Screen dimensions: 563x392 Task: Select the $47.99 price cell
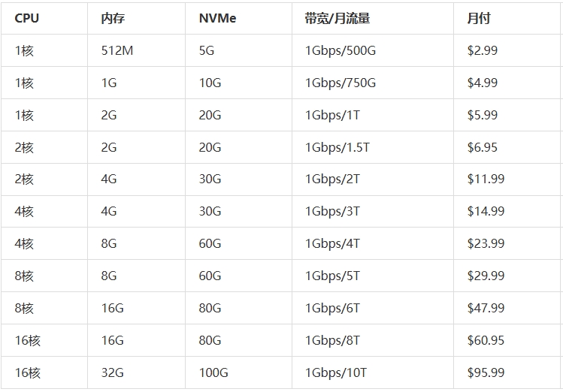(486, 309)
